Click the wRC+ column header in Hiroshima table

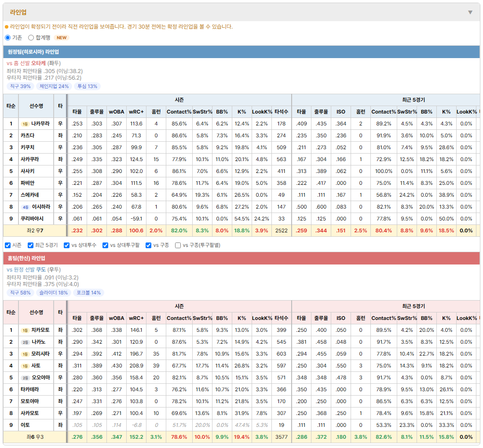(136, 112)
